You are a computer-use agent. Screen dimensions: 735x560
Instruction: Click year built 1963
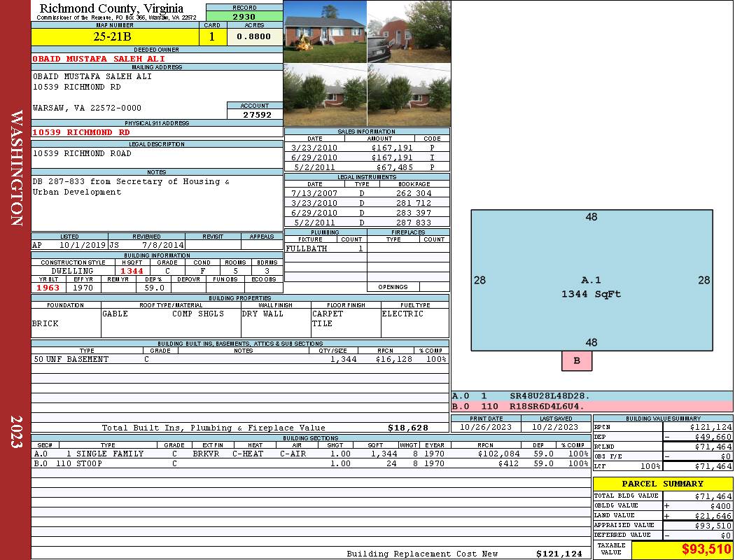48,288
